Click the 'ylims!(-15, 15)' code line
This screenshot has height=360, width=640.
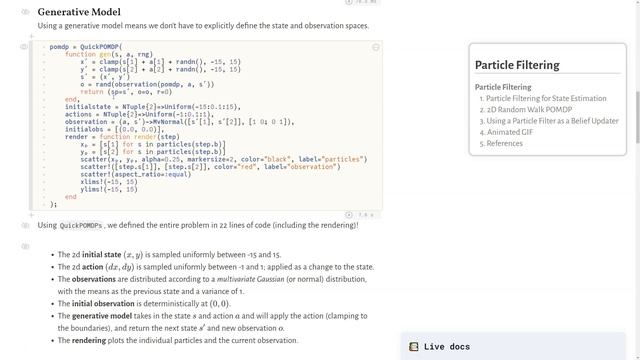[109, 189]
